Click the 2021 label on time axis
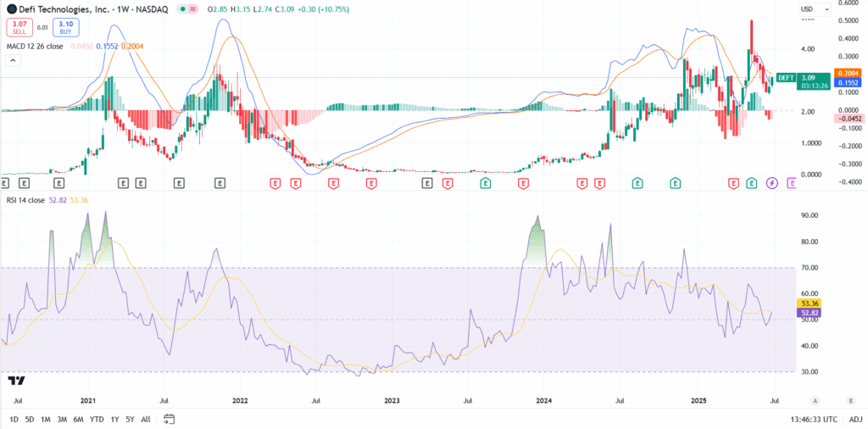 point(88,399)
